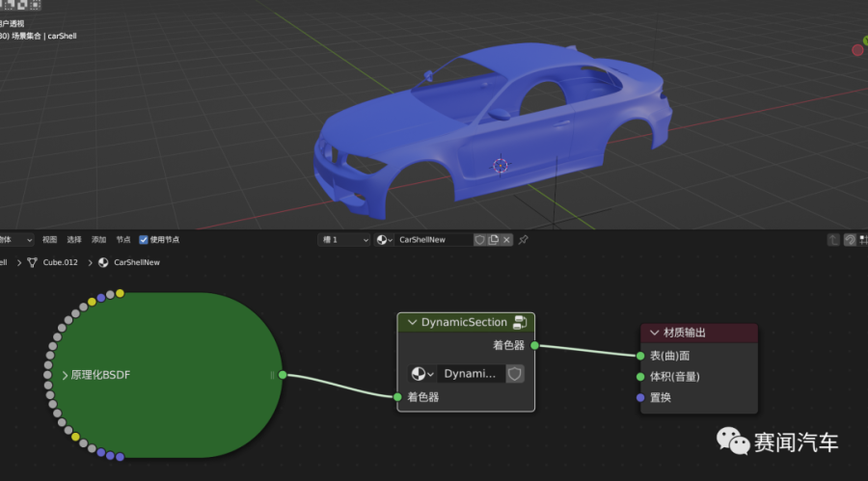This screenshot has width=868, height=481.
Task: Unlink the CarShellNew material with X
Action: (507, 240)
